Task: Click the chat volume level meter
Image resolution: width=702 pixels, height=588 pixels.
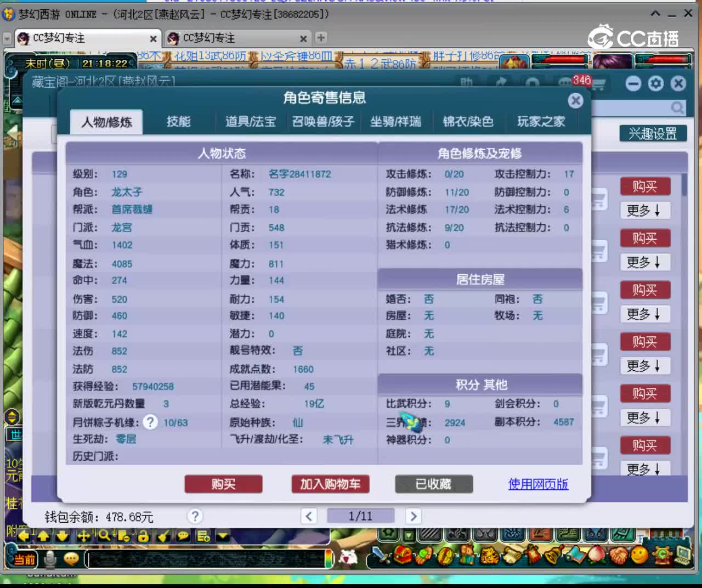Action: tap(329, 559)
